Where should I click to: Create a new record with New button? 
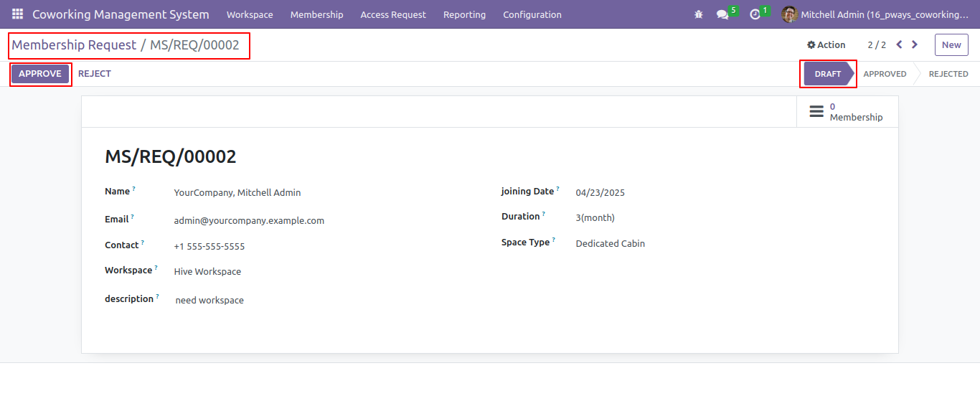951,44
